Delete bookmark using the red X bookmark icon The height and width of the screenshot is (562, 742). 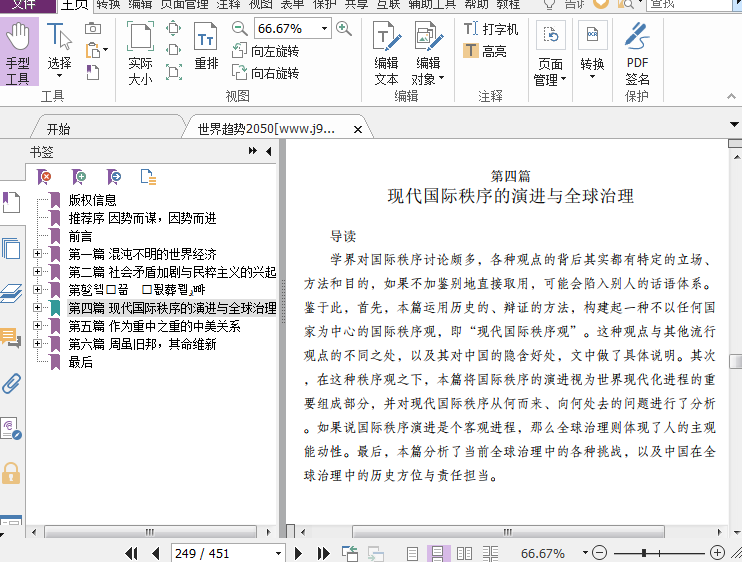[44, 177]
